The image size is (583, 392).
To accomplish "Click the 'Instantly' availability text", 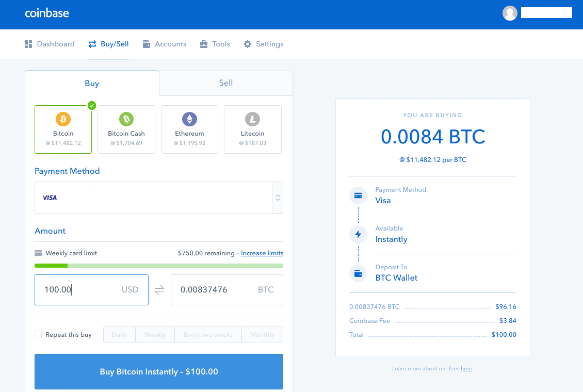I will (391, 239).
